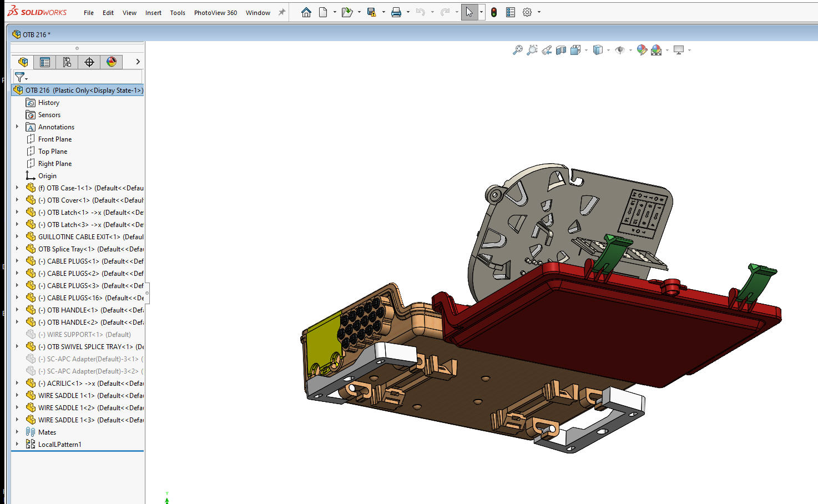Click Zoom to Fit icon

pyautogui.click(x=517, y=50)
